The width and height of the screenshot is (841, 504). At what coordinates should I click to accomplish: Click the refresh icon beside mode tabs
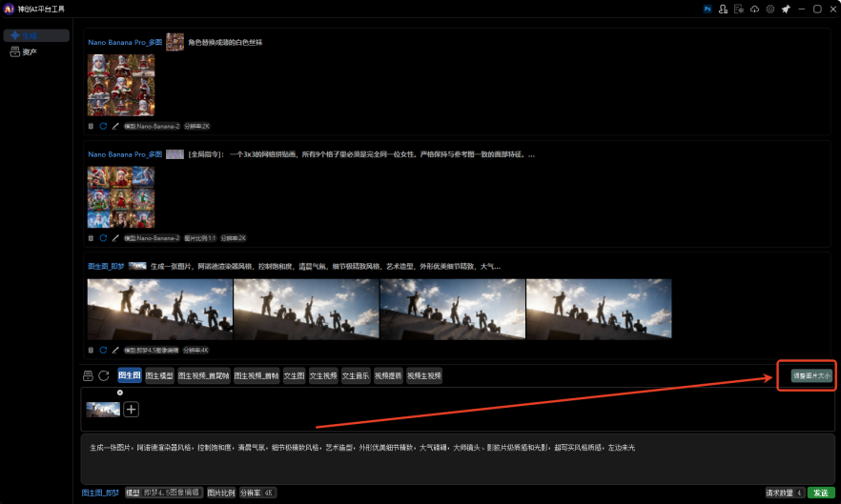coord(104,376)
